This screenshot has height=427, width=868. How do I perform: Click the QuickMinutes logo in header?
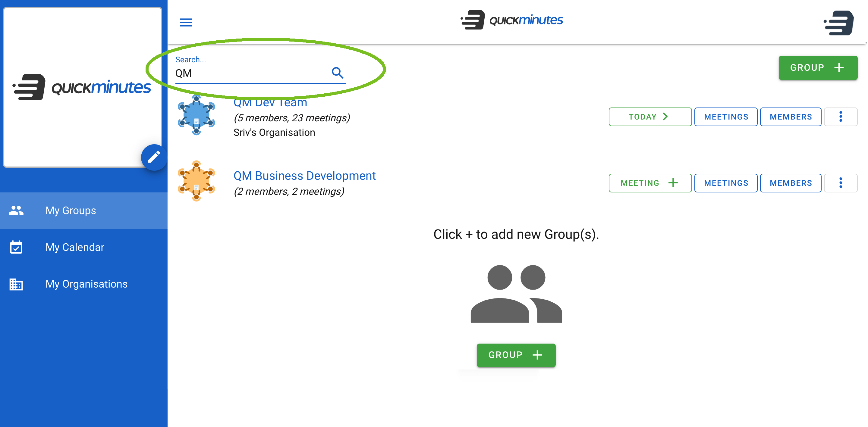(511, 20)
